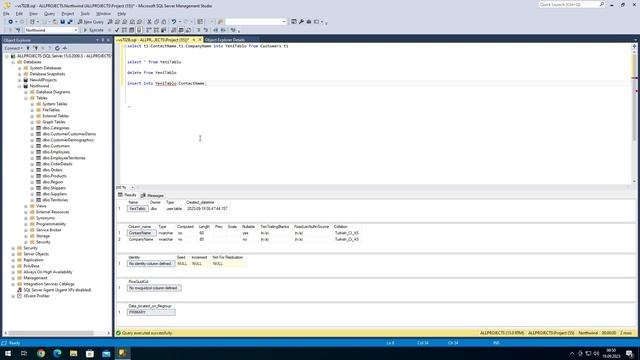Open the Query menu
640x360 pixels.
pos(49,13)
